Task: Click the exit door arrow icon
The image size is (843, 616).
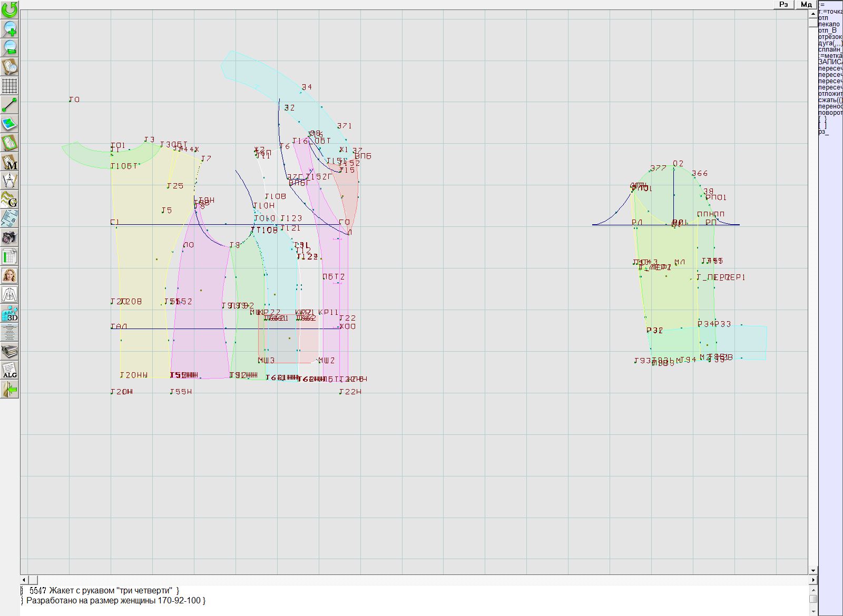Action: pyautogui.click(x=9, y=390)
